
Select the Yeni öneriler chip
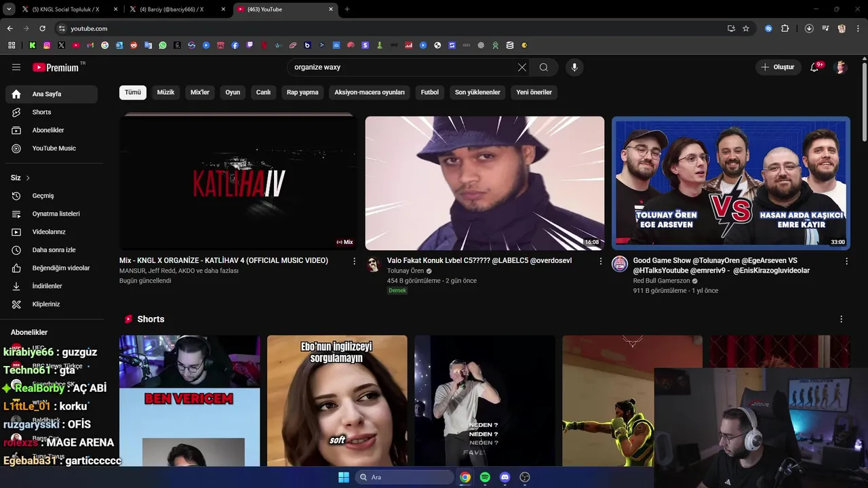pos(534,92)
